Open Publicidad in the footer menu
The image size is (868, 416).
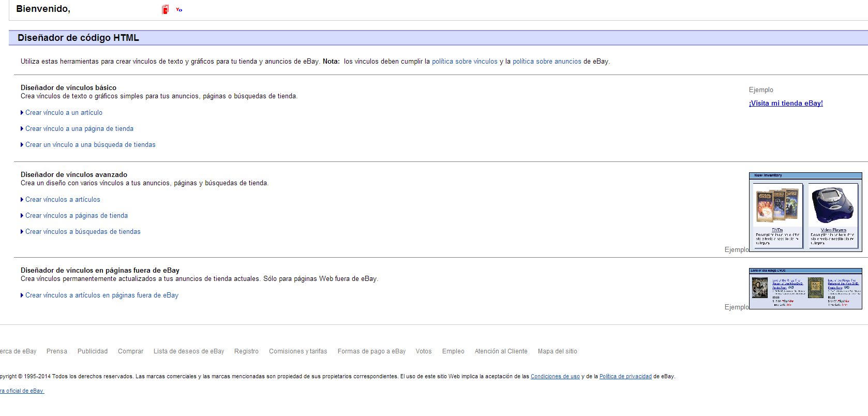(x=93, y=351)
